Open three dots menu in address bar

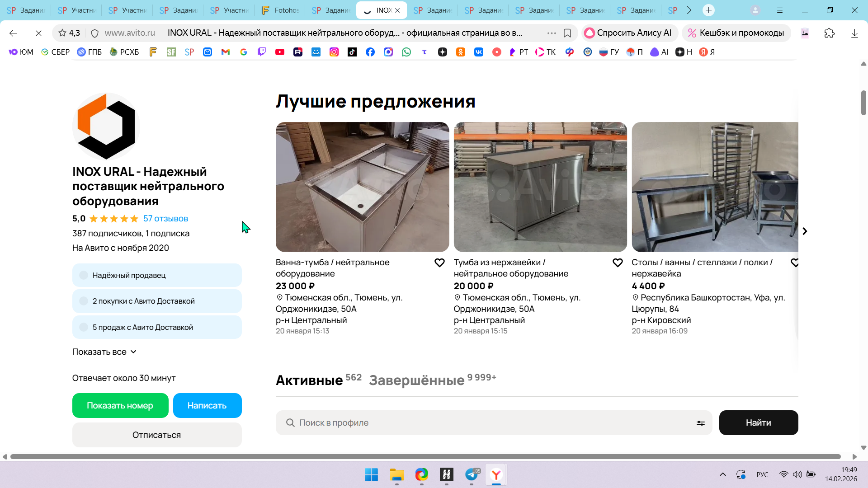point(552,33)
